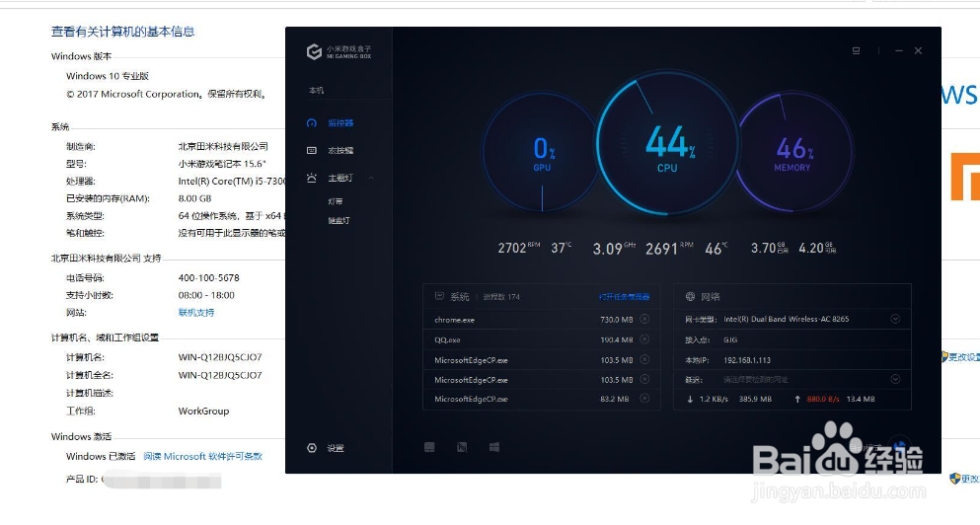Toggle the Windows key lock icon
This screenshot has width=980, height=525.
tap(494, 447)
